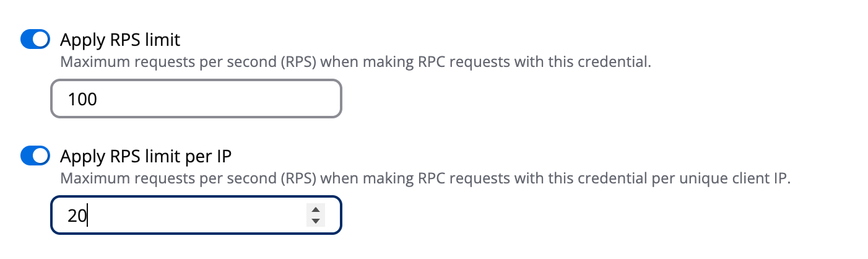Click the white knob of the RPS limit toggle
868x259 pixels.
(41, 40)
